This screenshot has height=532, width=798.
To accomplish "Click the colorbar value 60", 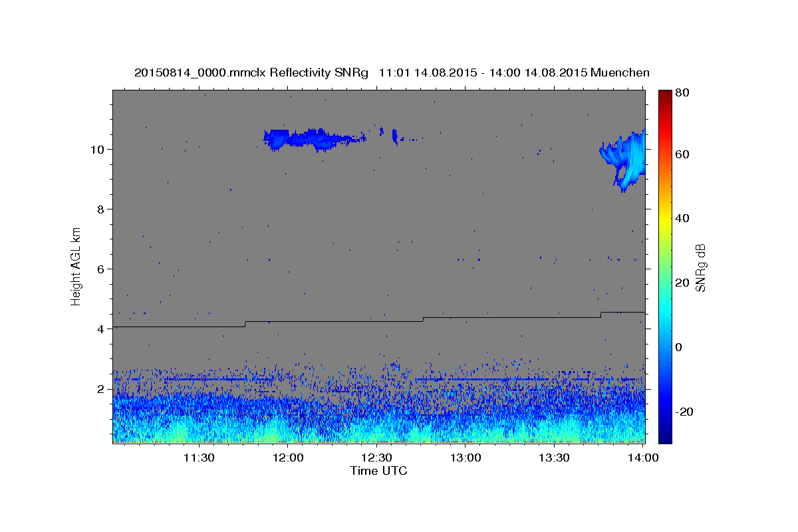I will point(681,154).
